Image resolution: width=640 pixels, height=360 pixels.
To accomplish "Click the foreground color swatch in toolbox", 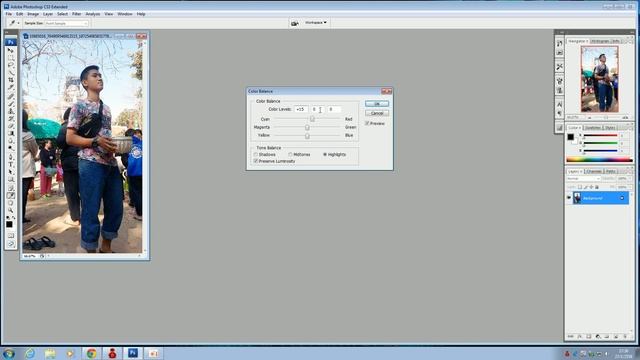I will (x=9, y=224).
